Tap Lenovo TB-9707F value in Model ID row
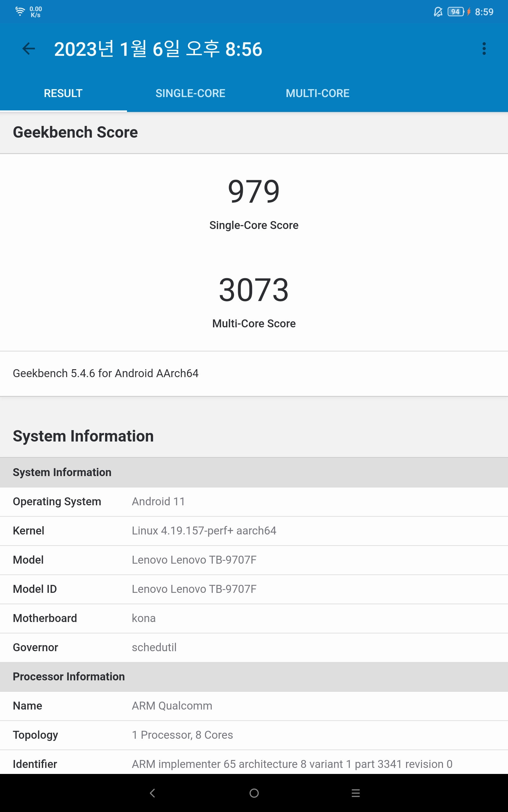Screen dimensions: 508x812 coord(194,589)
